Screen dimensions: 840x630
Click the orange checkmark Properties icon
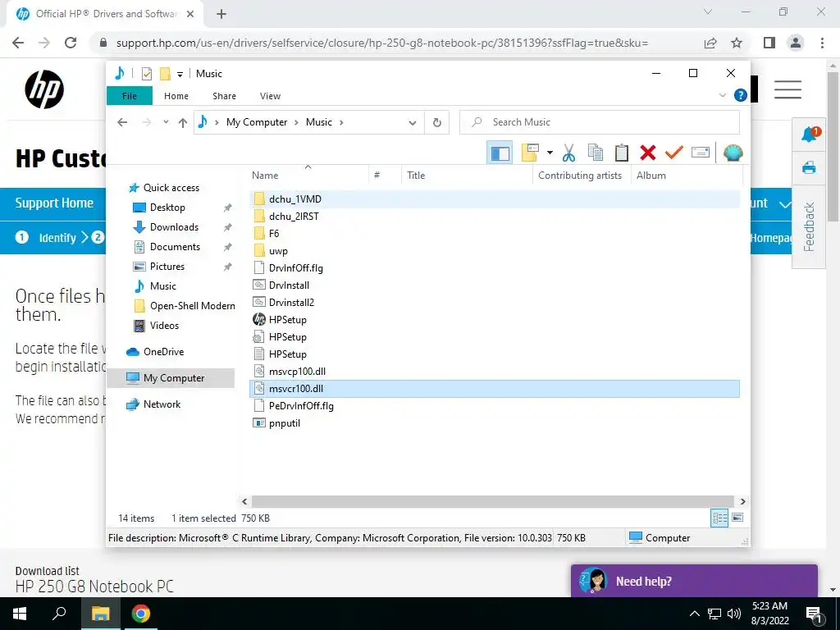(x=674, y=153)
